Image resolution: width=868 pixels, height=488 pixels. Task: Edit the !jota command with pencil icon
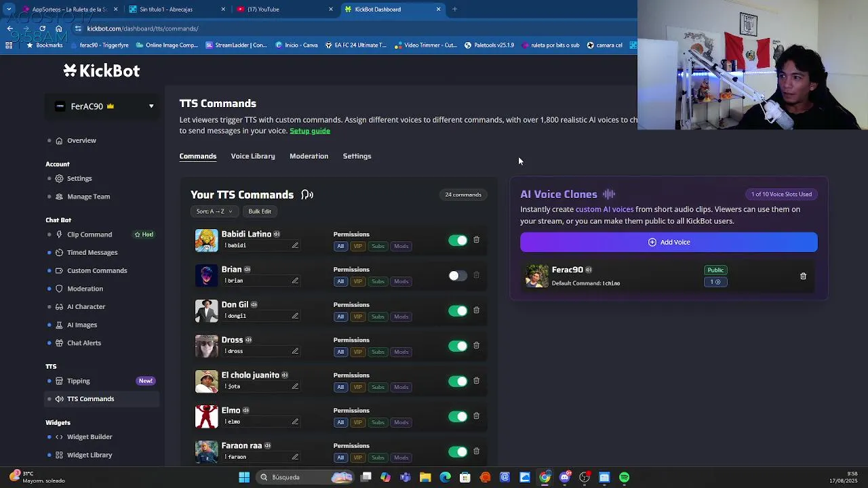[x=295, y=386]
